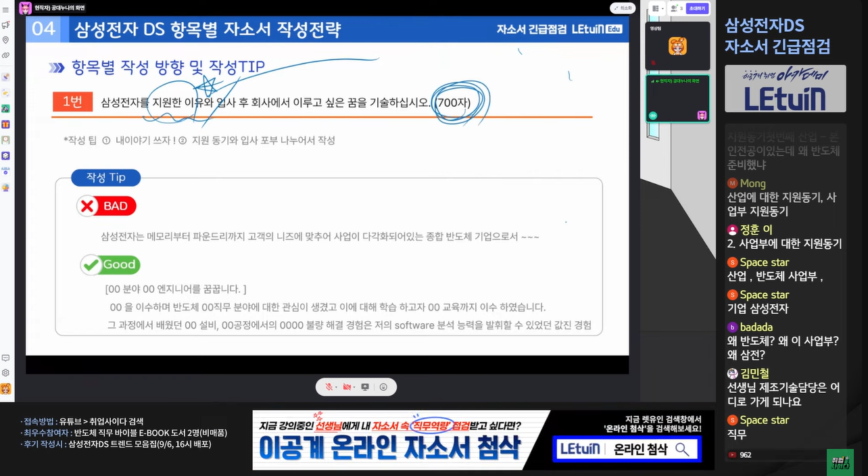Toggle the muted microphone button
The height and width of the screenshot is (476, 868).
point(329,387)
